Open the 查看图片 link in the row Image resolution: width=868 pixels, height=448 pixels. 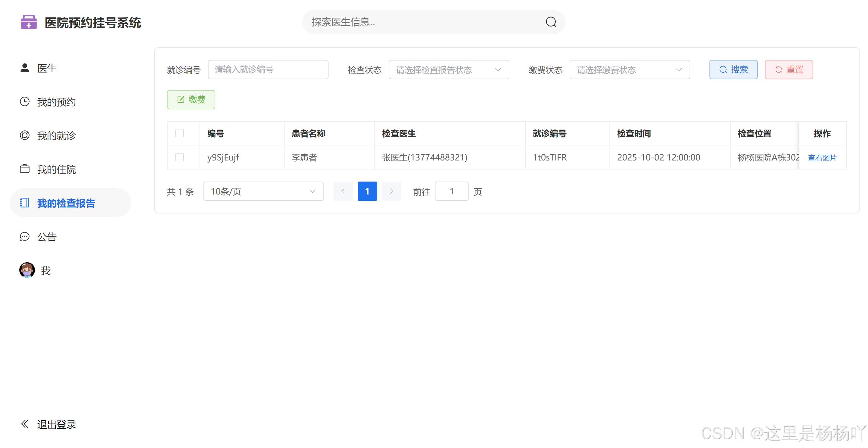(x=822, y=158)
